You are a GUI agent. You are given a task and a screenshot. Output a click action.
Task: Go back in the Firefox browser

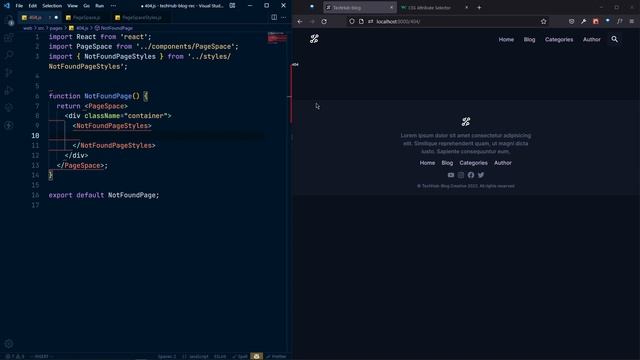click(300, 22)
